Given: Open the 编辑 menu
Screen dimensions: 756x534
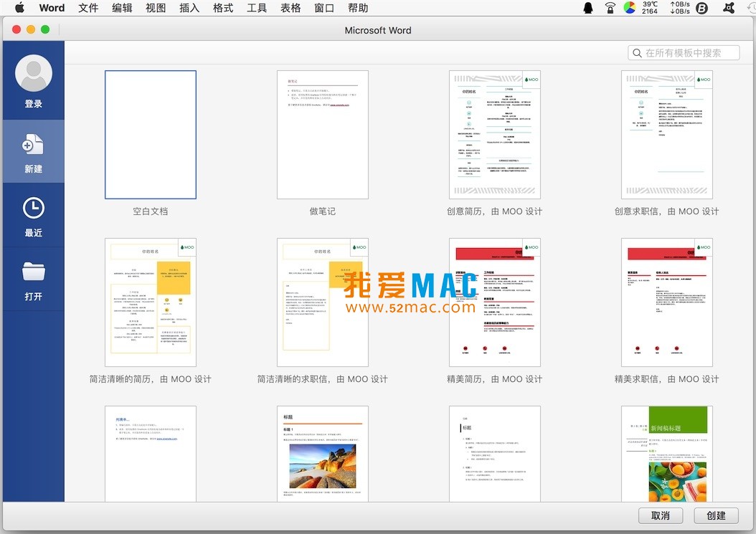Looking at the screenshot, I should (122, 8).
